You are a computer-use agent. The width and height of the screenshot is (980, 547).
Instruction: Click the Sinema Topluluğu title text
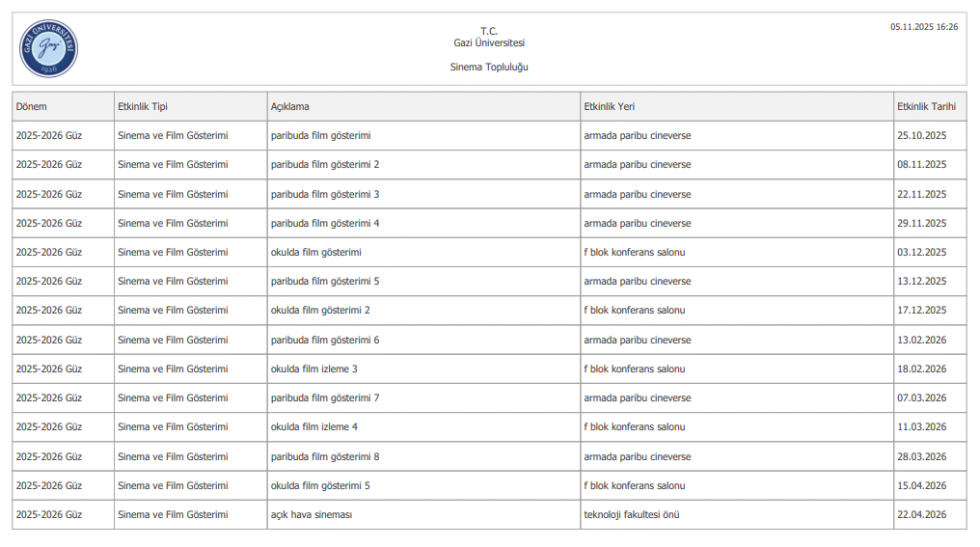489,68
